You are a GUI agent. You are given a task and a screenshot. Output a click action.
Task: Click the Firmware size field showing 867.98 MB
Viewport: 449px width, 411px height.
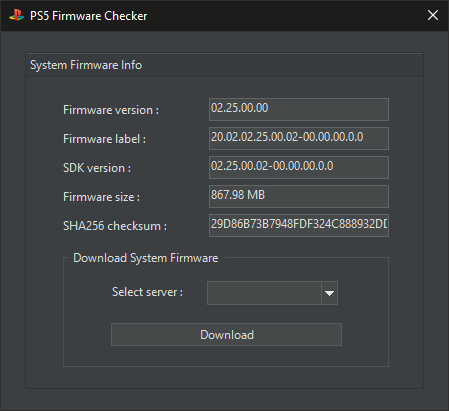[x=299, y=196]
